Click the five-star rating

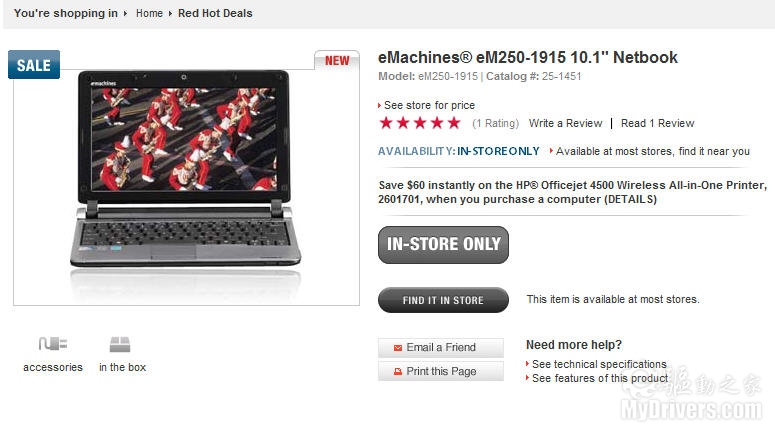[x=420, y=123]
